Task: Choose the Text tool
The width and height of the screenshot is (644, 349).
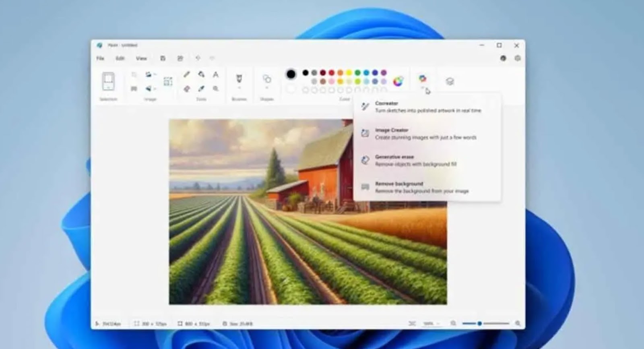Action: click(216, 74)
